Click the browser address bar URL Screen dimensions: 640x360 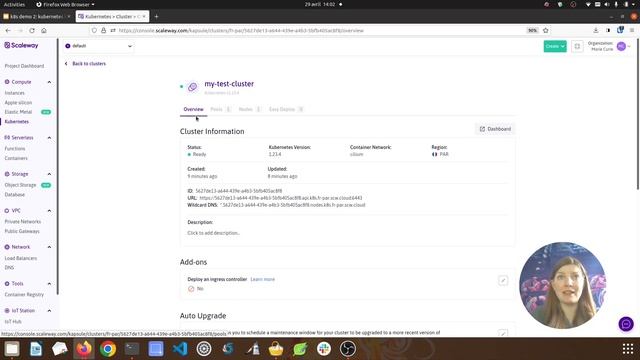241,31
